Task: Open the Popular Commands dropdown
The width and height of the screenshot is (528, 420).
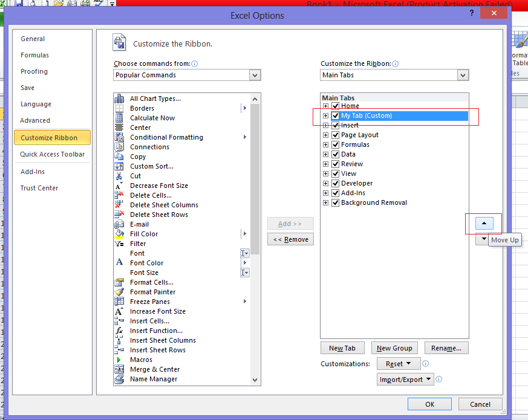Action: (255, 74)
